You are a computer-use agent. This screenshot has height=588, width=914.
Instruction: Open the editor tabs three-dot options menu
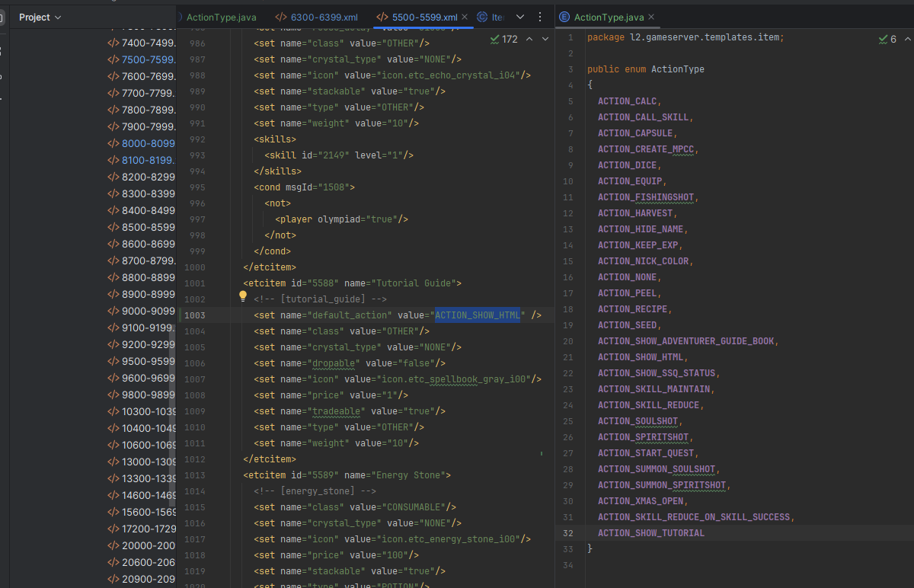(x=540, y=17)
